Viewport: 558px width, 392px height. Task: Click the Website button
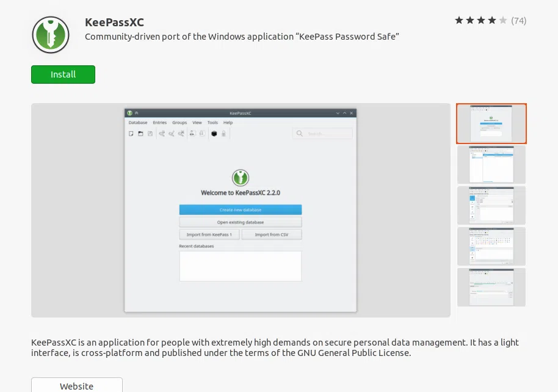76,385
